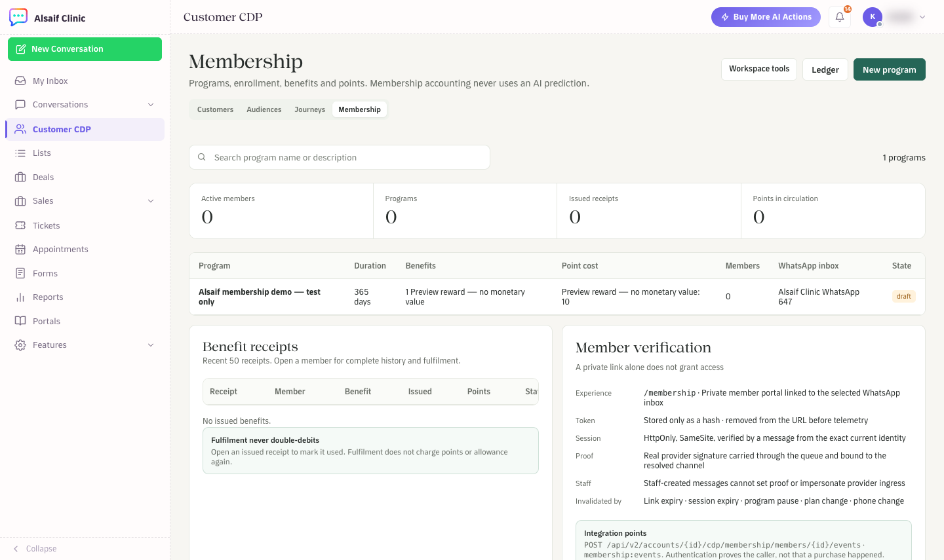Switch to the Journeys tab
The height and width of the screenshot is (560, 944).
tap(309, 109)
